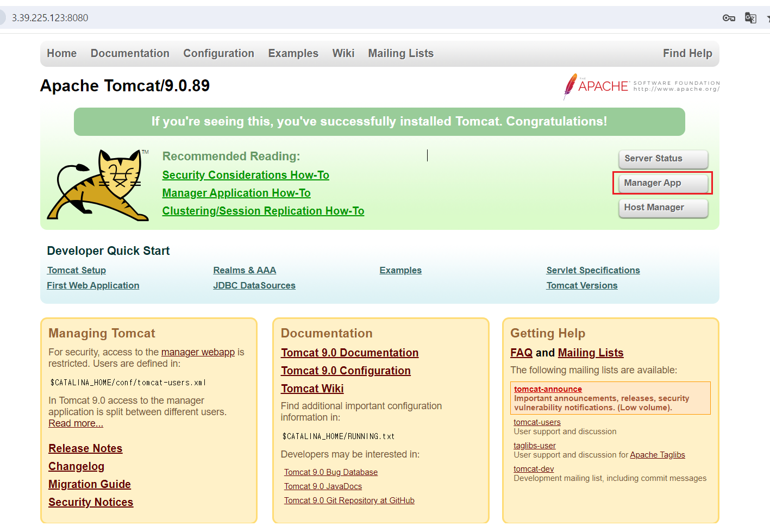Open the Wiki menu item
Viewport: 770px width, 532px height.
click(343, 53)
